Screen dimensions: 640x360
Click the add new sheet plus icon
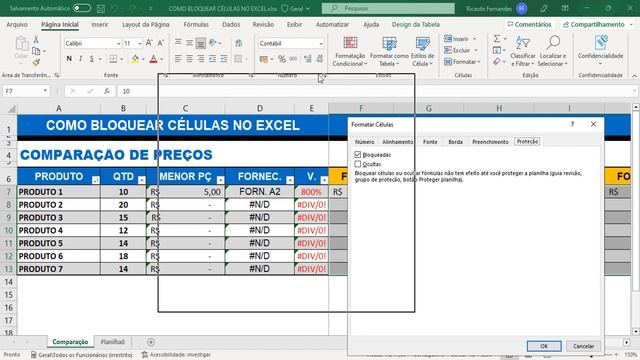pyautogui.click(x=151, y=342)
